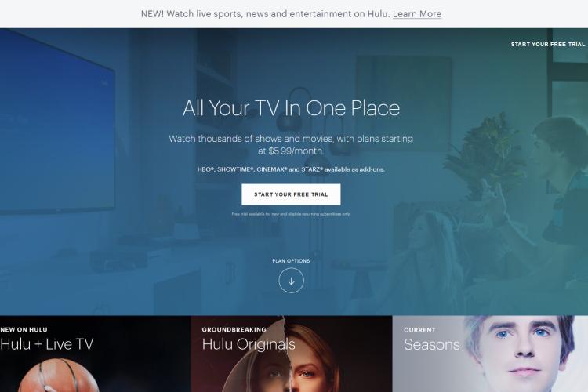
Task: Click the wall-mounted TV in the hero image
Action: click(x=56, y=124)
